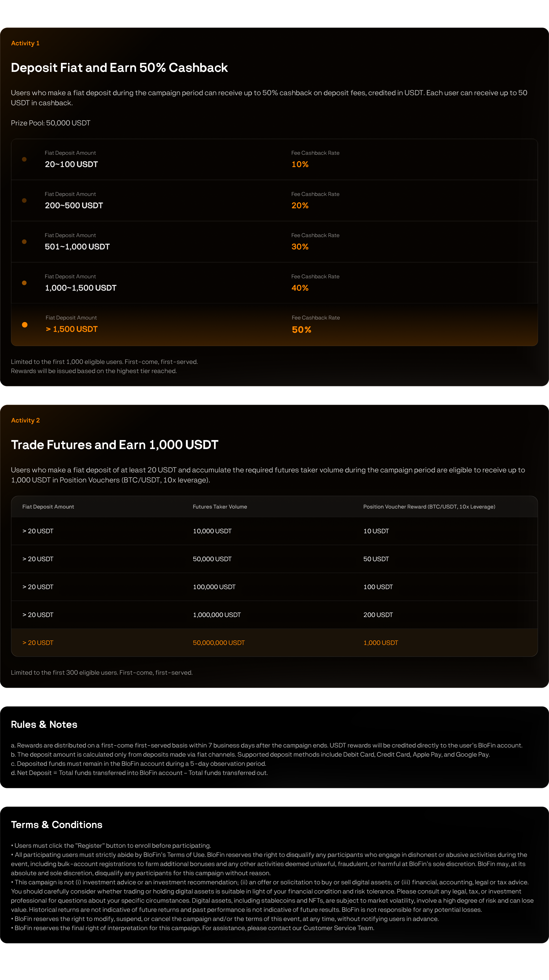Click the Deposit Fiat and Earn 50% Cashback heading
549x980 pixels.
tap(119, 68)
